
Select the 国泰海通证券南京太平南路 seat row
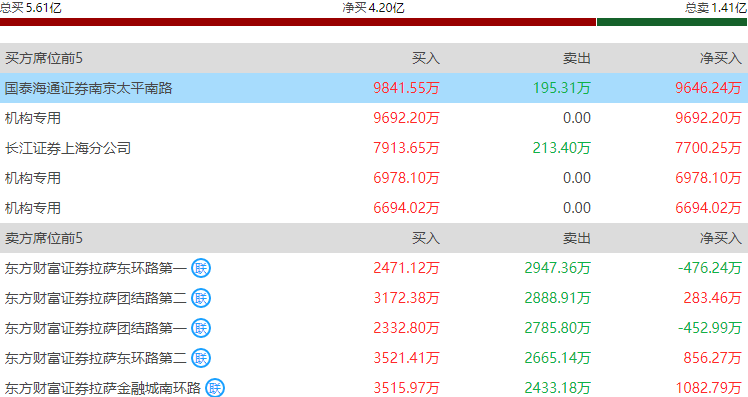pyautogui.click(x=374, y=88)
